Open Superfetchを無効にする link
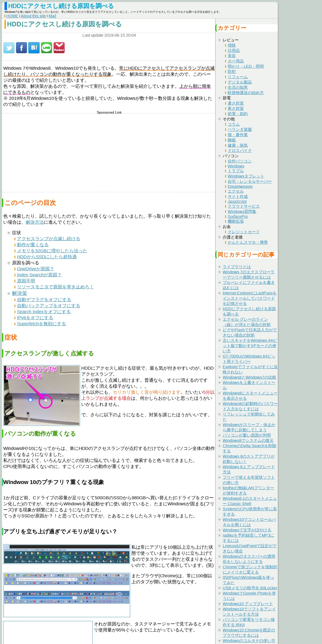The width and height of the screenshot is (322, 644). pyautogui.click(x=41, y=324)
